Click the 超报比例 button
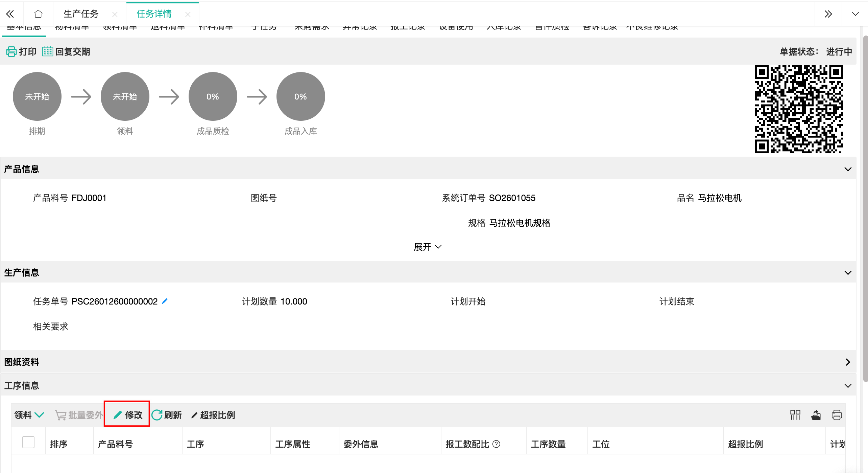Viewport: 868px width, 473px height. [x=213, y=415]
